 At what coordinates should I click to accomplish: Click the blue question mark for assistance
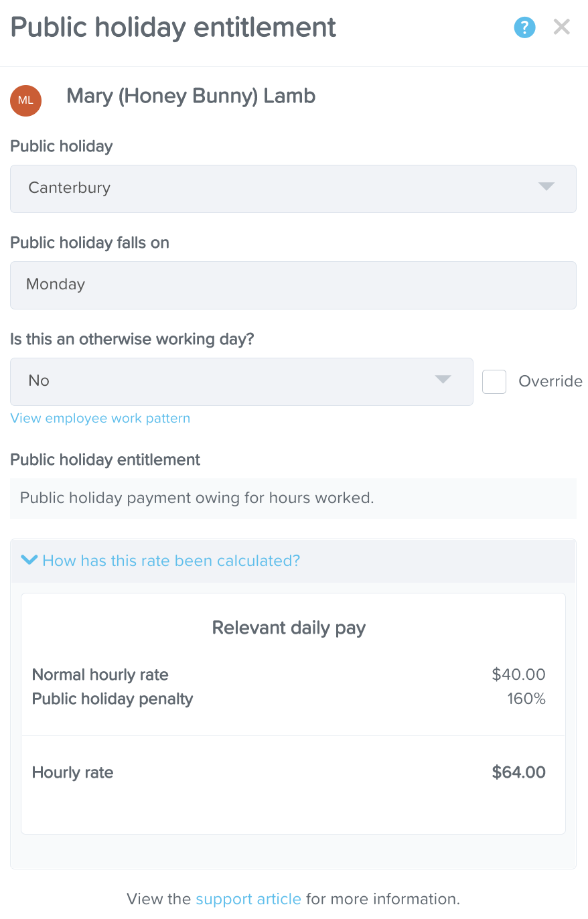(x=524, y=27)
